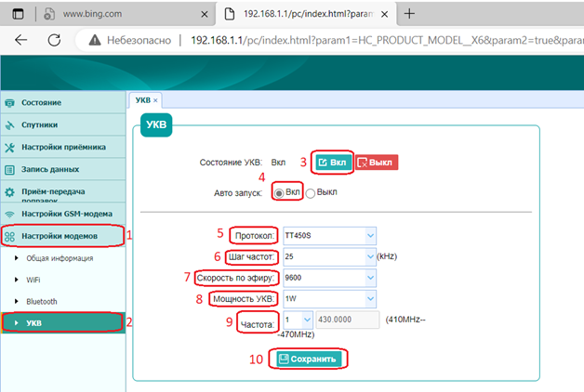Click the wrench icon for Настройки приёмника
This screenshot has width=584, height=392.
point(9,148)
